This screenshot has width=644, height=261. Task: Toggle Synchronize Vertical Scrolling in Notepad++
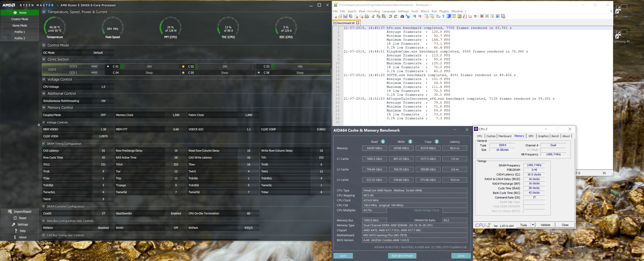click(426, 16)
